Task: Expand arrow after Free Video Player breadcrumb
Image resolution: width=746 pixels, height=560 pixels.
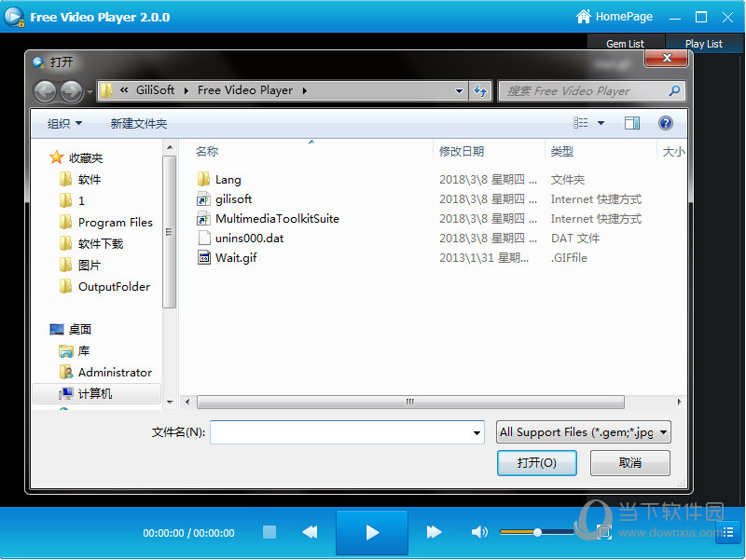Action: click(x=305, y=90)
